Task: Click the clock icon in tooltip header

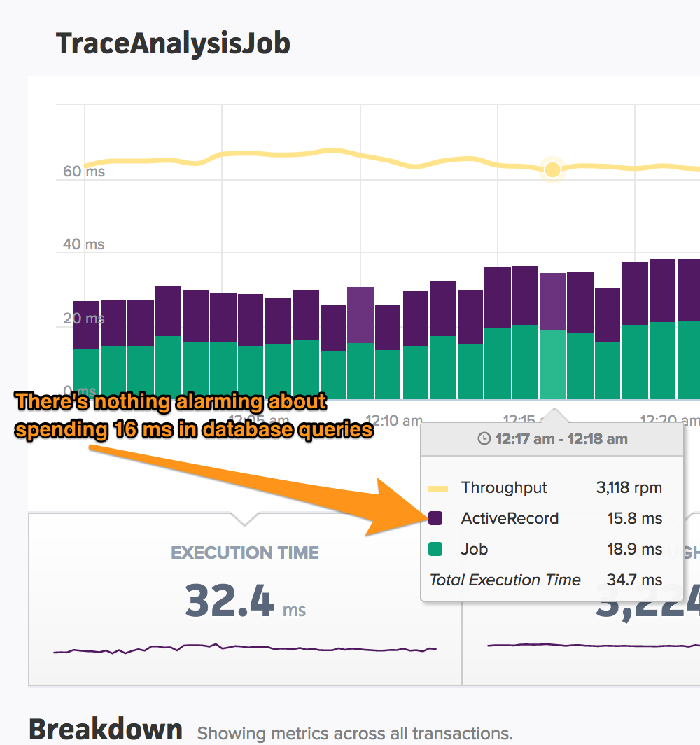Action: [484, 438]
